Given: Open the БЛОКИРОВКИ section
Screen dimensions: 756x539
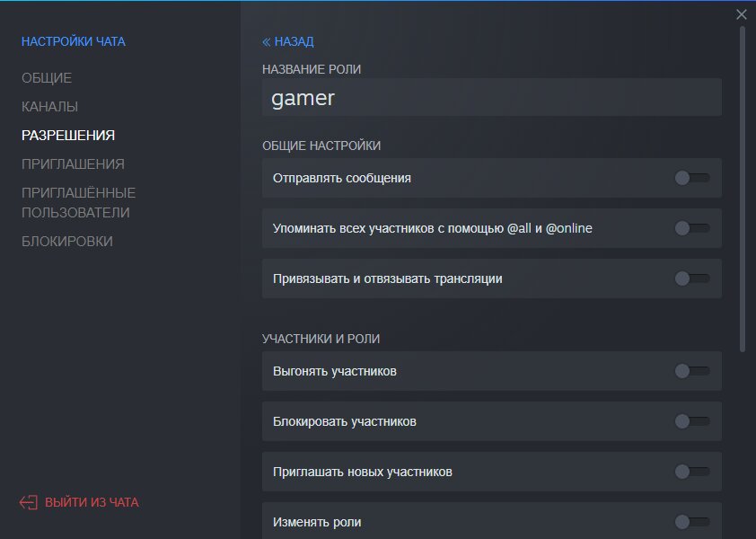Looking at the screenshot, I should tap(67, 242).
